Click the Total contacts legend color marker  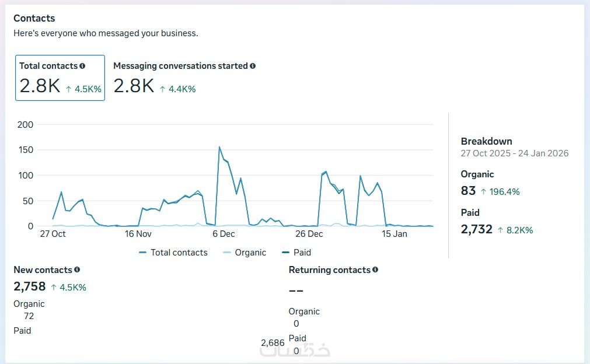(x=143, y=253)
